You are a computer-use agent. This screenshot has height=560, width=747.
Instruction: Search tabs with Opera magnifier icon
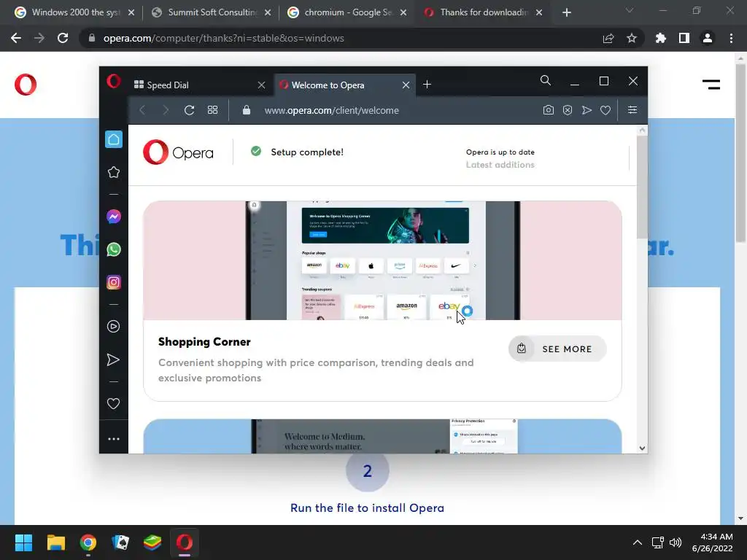point(546,80)
